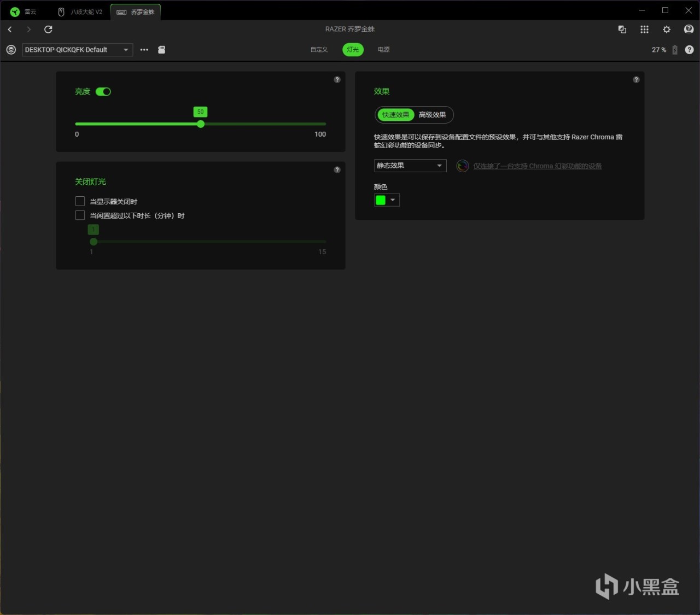Image resolution: width=700 pixels, height=615 pixels.
Task: Open the DESKTOP-QICKQFK-Default profile dropdown
Action: (x=77, y=50)
